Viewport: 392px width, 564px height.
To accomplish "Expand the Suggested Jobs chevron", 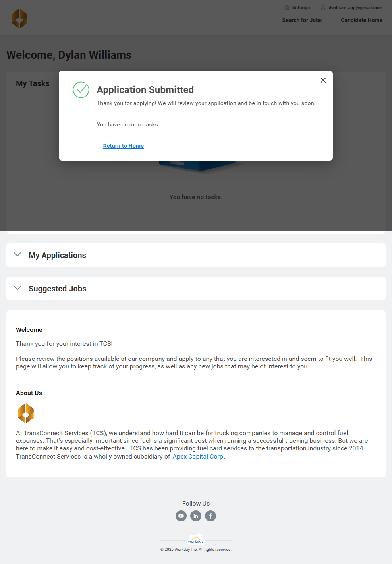I will (x=17, y=288).
